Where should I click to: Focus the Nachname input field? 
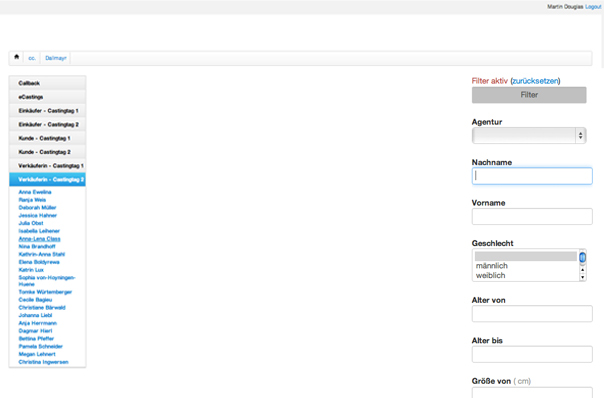tap(532, 176)
